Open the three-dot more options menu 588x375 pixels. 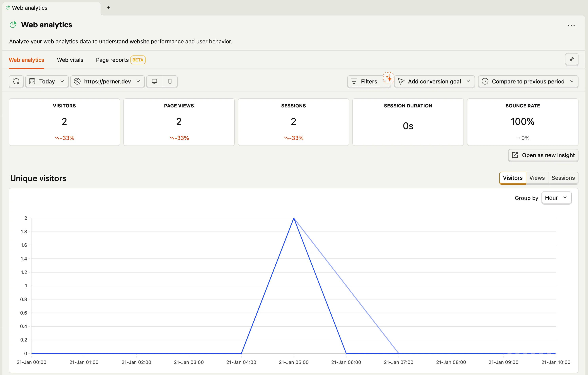tap(571, 25)
